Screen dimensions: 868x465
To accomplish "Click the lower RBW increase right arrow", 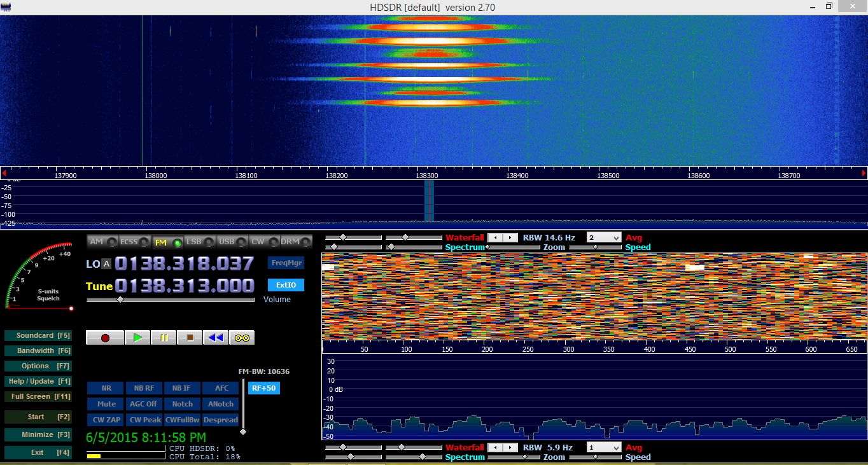I will (510, 447).
